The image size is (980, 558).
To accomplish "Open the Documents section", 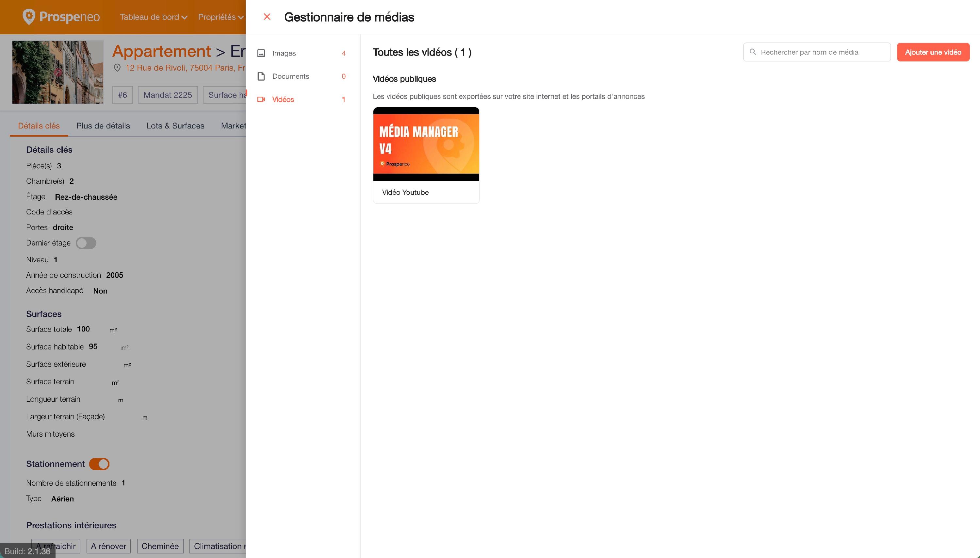I will pyautogui.click(x=302, y=76).
